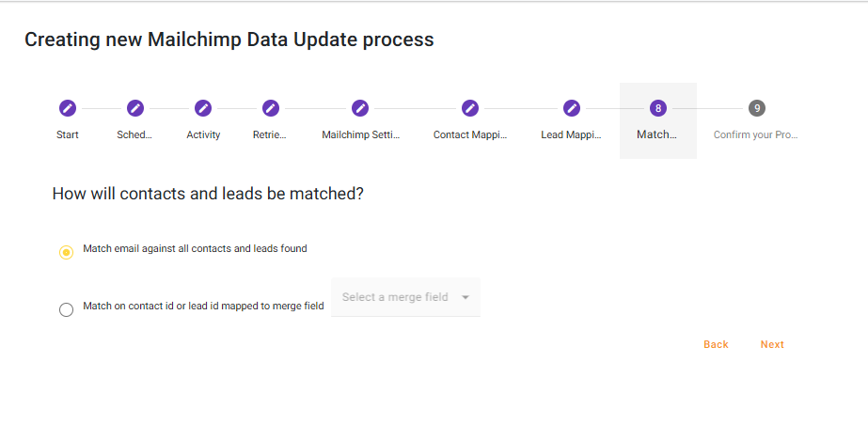Click the step 8 Match circle icon
This screenshot has width=868, height=425.
tap(657, 108)
